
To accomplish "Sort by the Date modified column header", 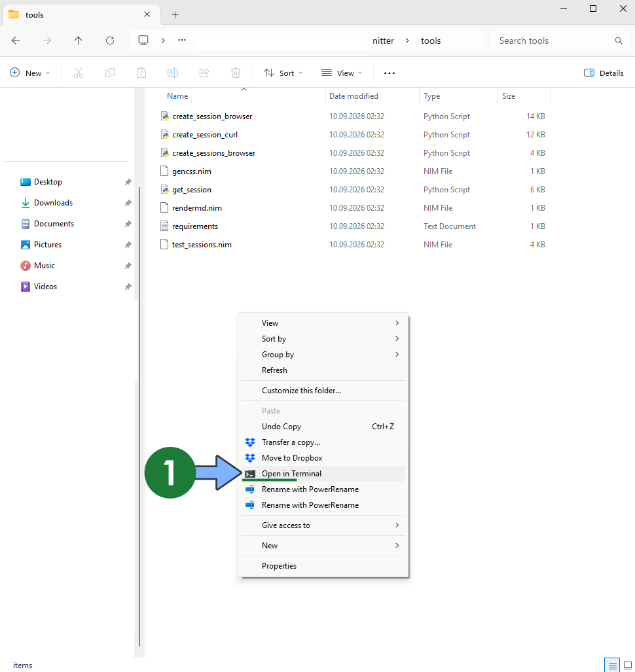I will [x=354, y=96].
